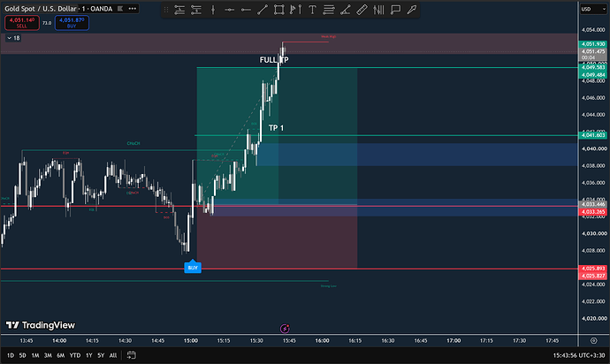610x364 pixels.
Task: Open the USD currency dropdown
Action: click(593, 9)
